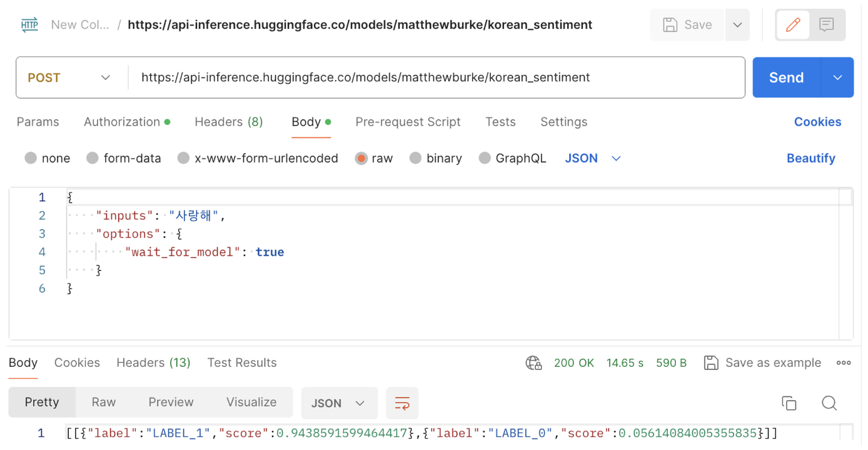
Task: Open the Cookies link
Action: tap(817, 122)
